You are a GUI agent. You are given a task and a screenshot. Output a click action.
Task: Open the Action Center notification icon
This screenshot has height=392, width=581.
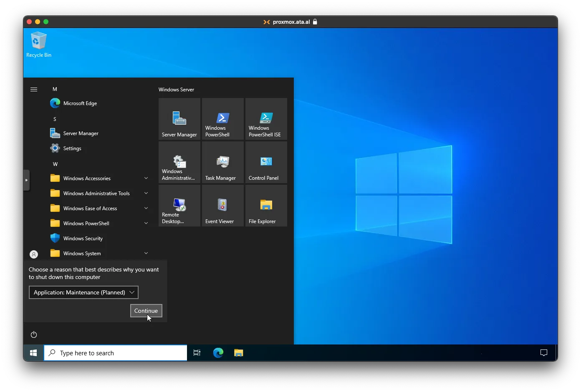544,353
